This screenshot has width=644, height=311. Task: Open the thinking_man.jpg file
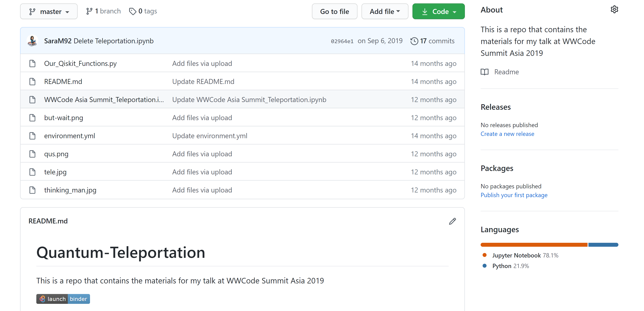point(70,190)
